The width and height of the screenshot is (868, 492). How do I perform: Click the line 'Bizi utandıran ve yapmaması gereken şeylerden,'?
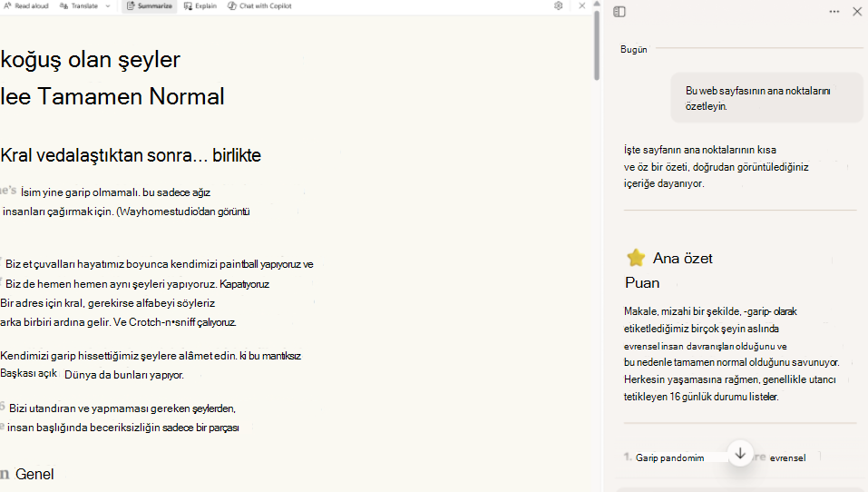[x=122, y=408]
